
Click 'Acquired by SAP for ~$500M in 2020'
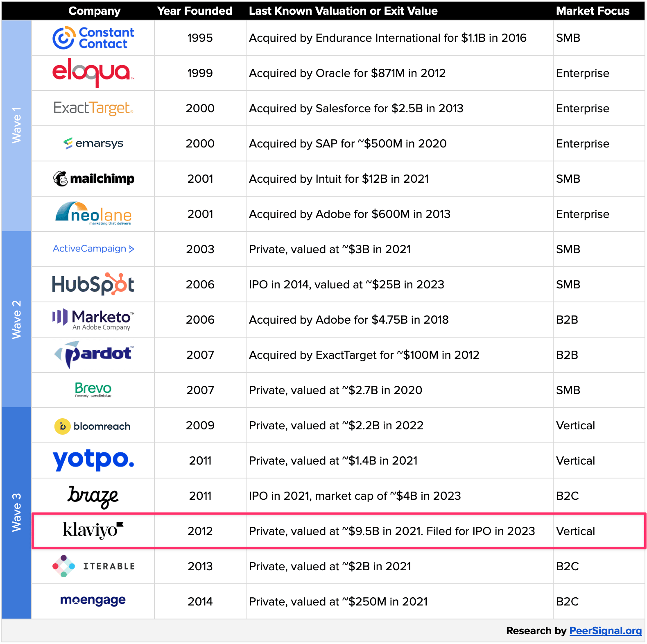tap(348, 144)
